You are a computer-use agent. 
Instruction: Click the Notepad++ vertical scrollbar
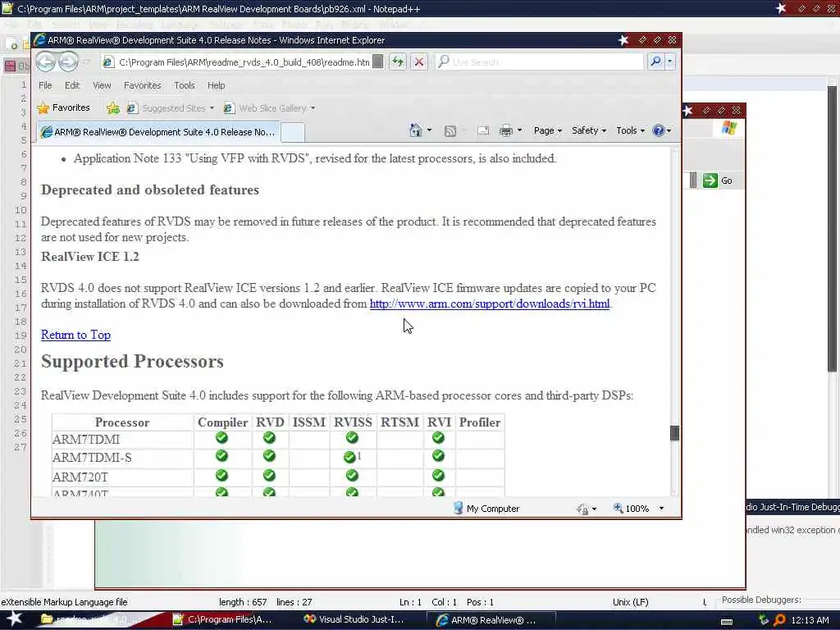click(832, 228)
